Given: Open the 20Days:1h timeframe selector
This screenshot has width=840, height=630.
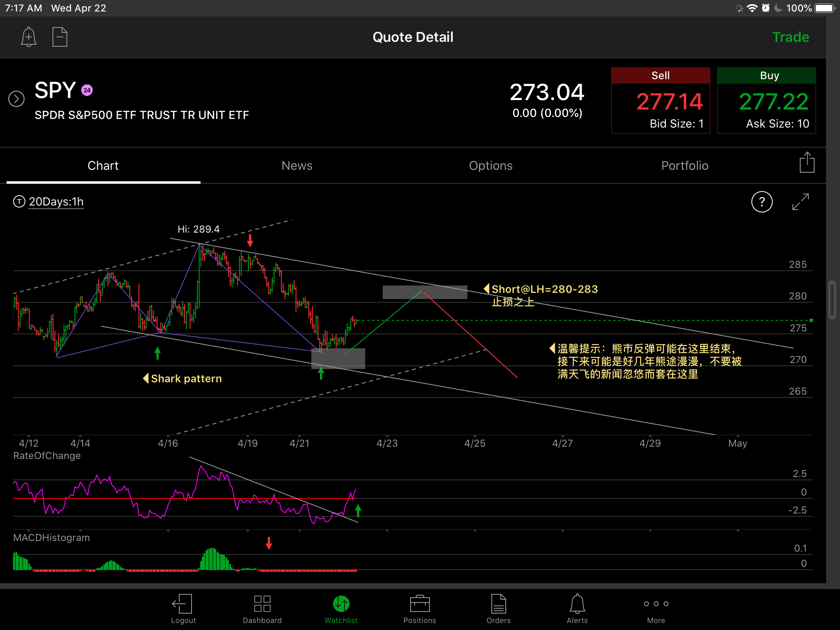Looking at the screenshot, I should click(x=56, y=202).
